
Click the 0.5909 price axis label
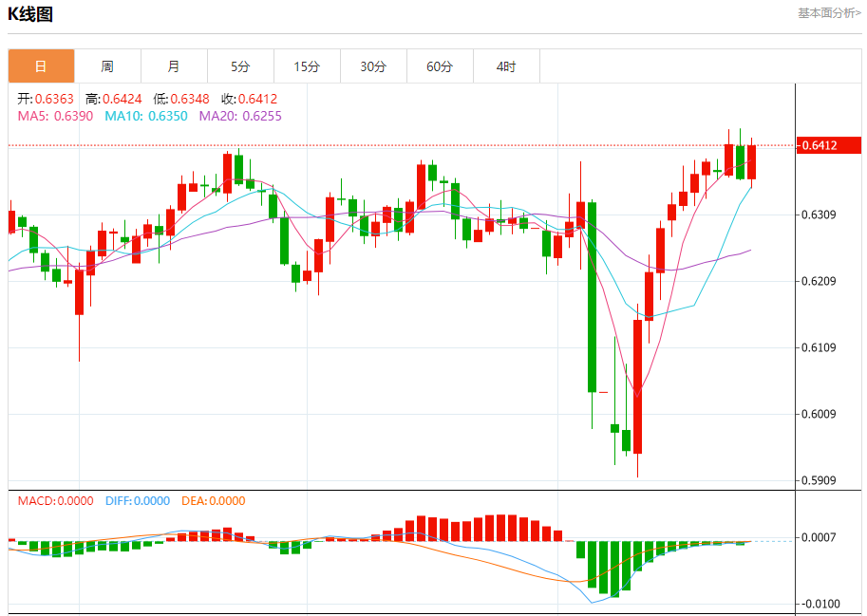tap(819, 480)
